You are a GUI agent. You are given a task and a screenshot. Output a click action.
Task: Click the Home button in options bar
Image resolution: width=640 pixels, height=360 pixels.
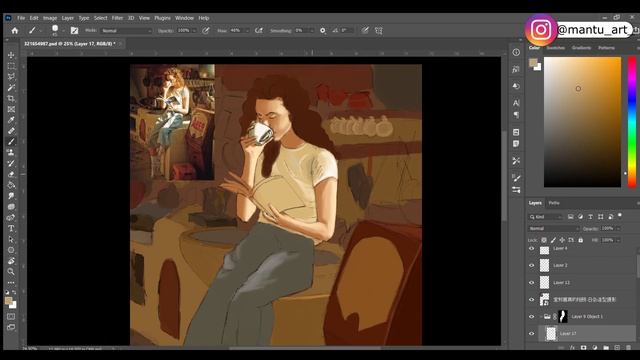tap(15, 31)
